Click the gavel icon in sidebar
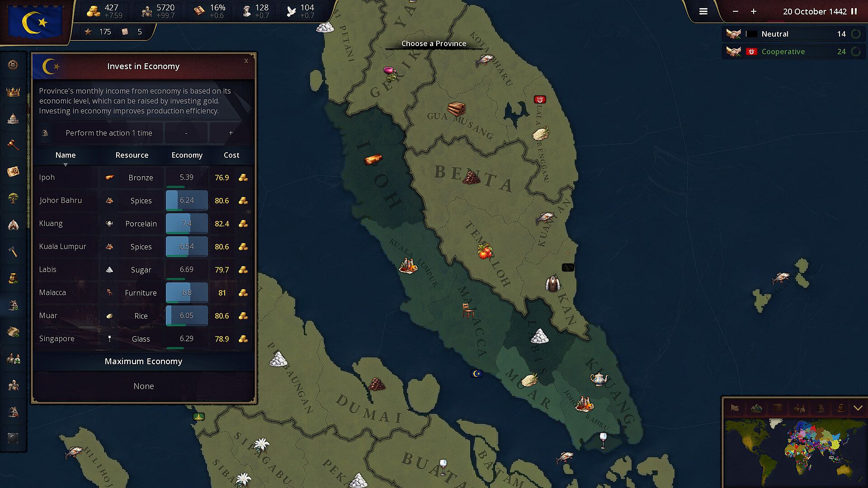Image resolution: width=868 pixels, height=488 pixels. 13,145
